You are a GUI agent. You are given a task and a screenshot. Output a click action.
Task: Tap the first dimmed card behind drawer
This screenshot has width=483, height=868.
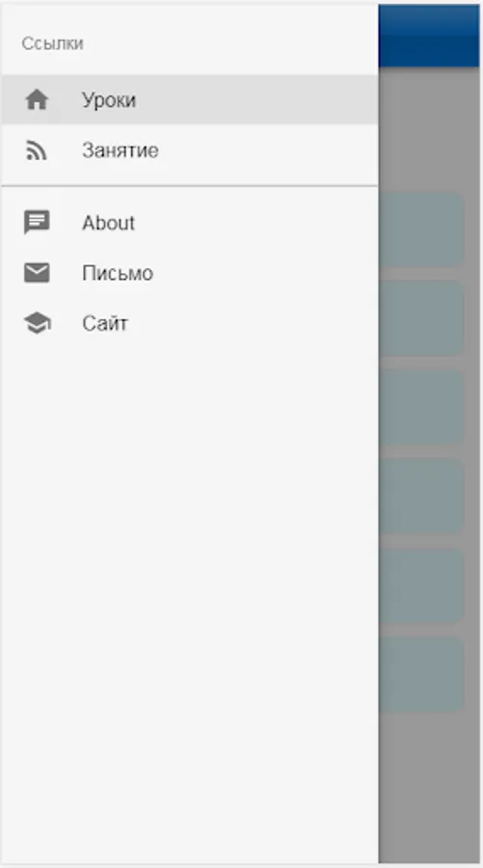pyautogui.click(x=421, y=230)
